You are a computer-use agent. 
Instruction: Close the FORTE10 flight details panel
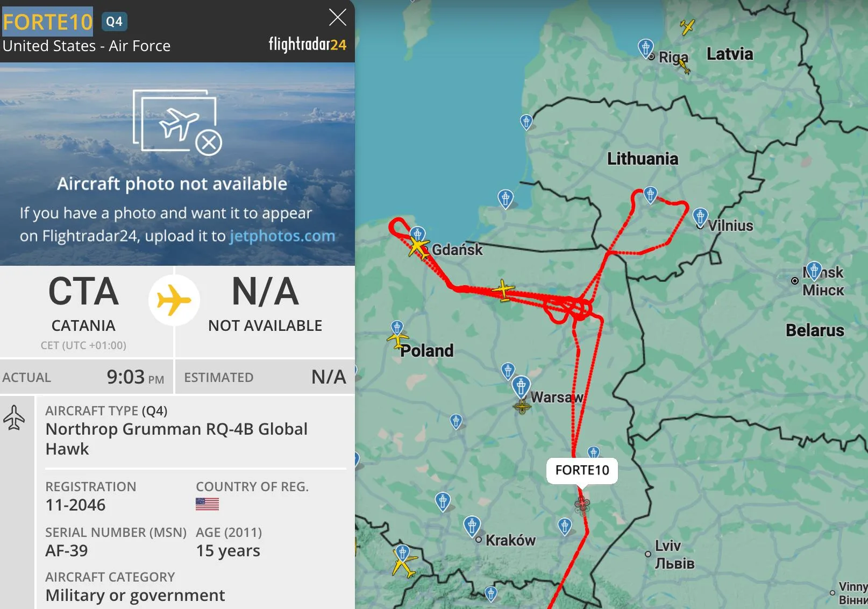(337, 18)
